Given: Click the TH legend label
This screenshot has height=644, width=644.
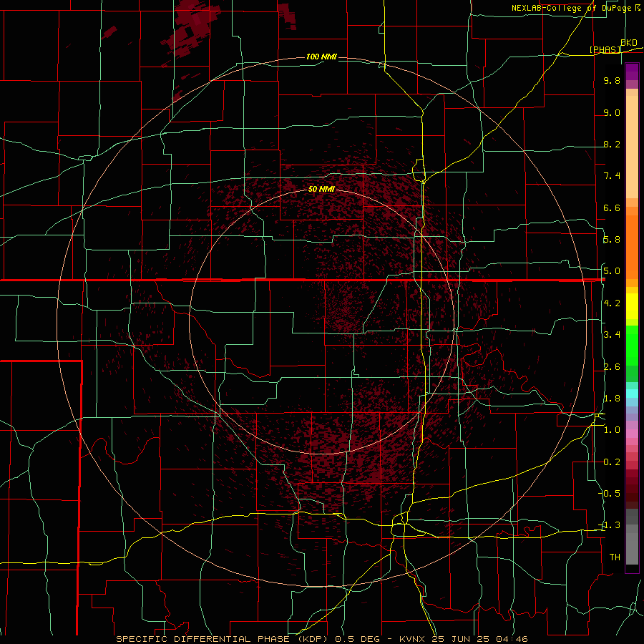Looking at the screenshot, I should pyautogui.click(x=615, y=557).
